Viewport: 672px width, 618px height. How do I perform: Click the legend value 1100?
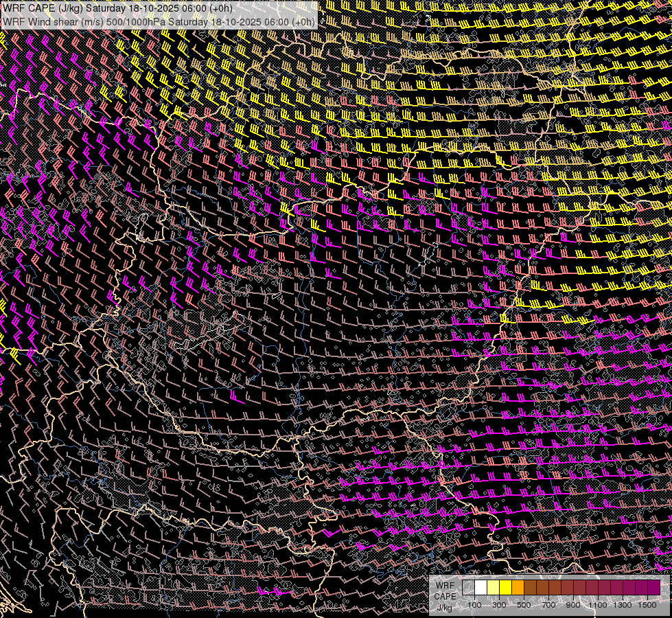597,605
